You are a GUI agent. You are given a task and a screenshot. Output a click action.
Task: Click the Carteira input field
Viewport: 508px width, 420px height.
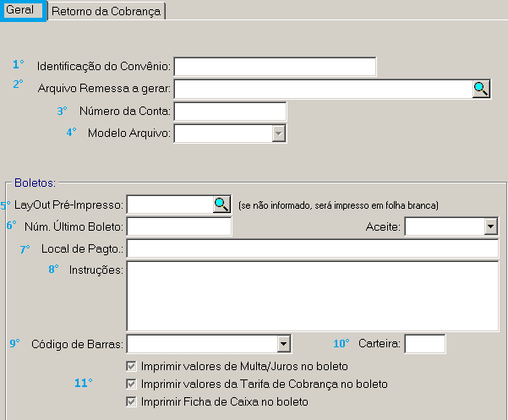(425, 343)
